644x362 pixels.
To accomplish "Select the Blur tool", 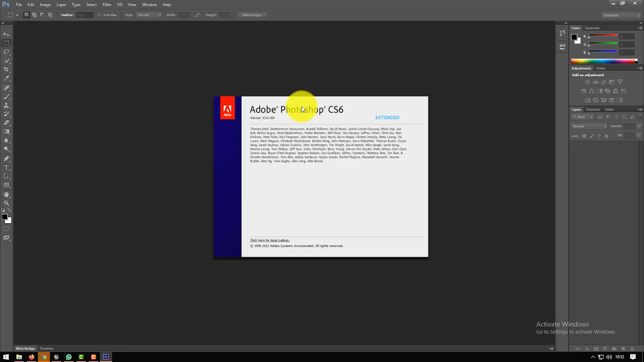I will click(6, 140).
